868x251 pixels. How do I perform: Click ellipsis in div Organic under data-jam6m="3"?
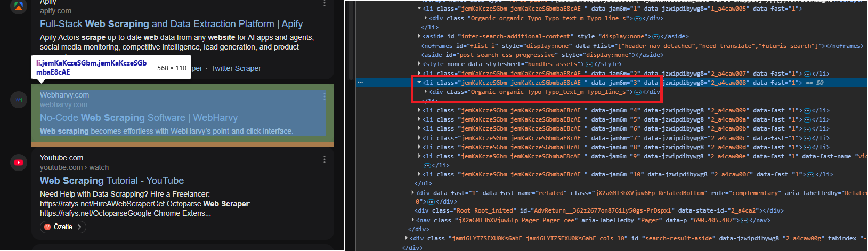tap(638, 92)
